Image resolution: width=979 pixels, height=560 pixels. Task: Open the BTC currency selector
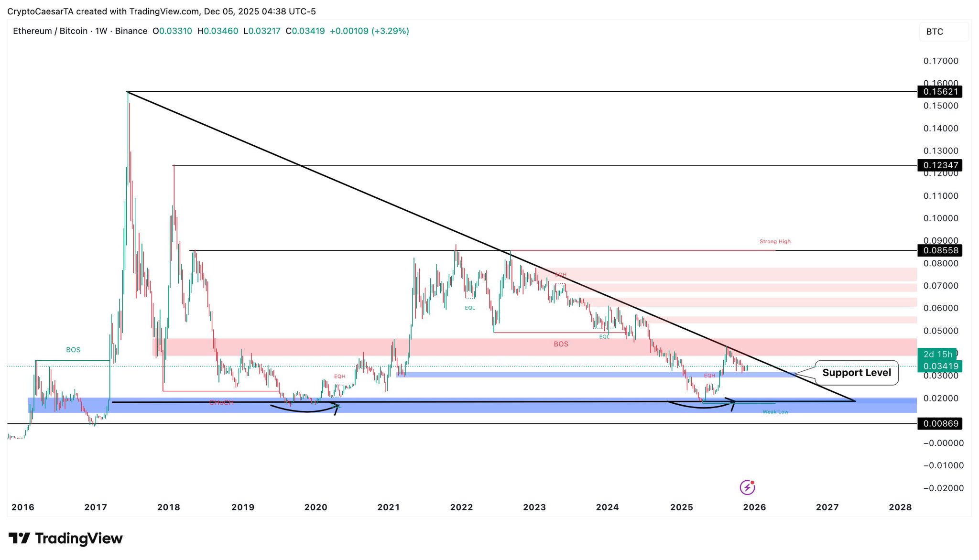point(943,32)
